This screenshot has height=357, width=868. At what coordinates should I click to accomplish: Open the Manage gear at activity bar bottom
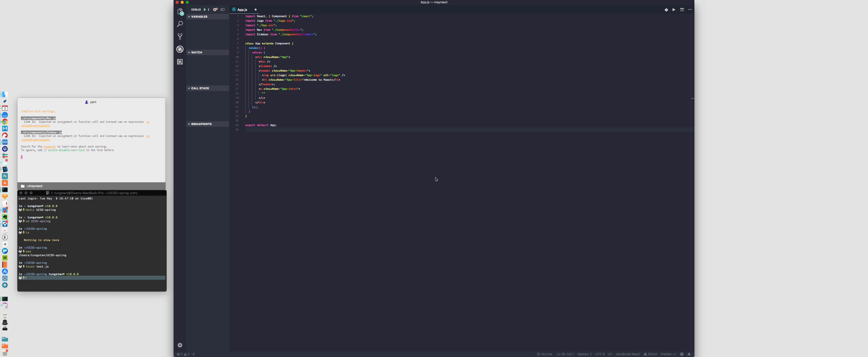pyautogui.click(x=180, y=345)
